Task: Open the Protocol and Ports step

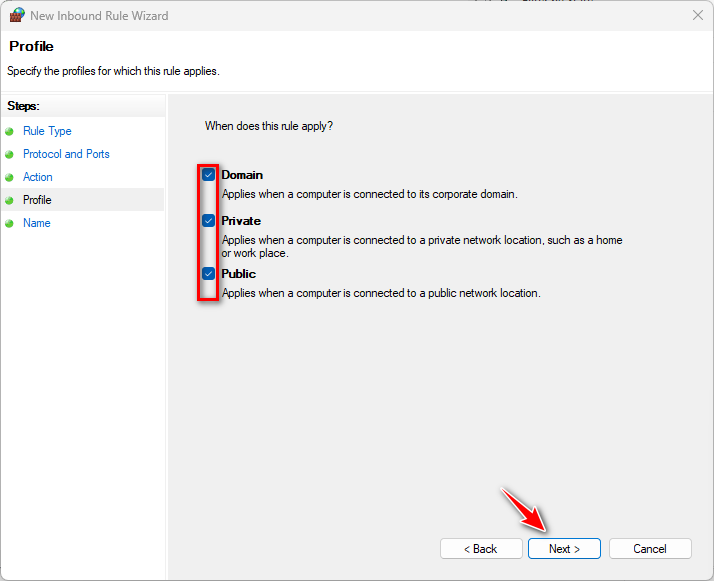Action: pyautogui.click(x=66, y=154)
